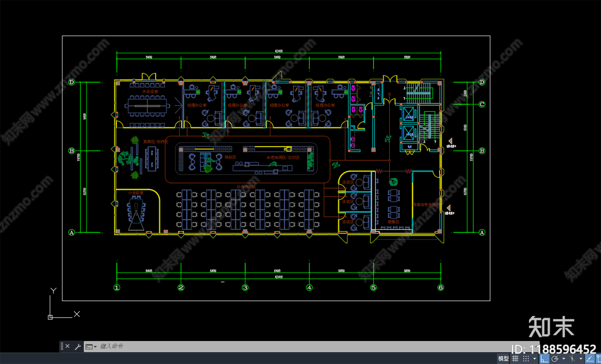Select grid axis bubble 3 at bottom
Screen dimensions: 601x364
pyautogui.click(x=245, y=287)
